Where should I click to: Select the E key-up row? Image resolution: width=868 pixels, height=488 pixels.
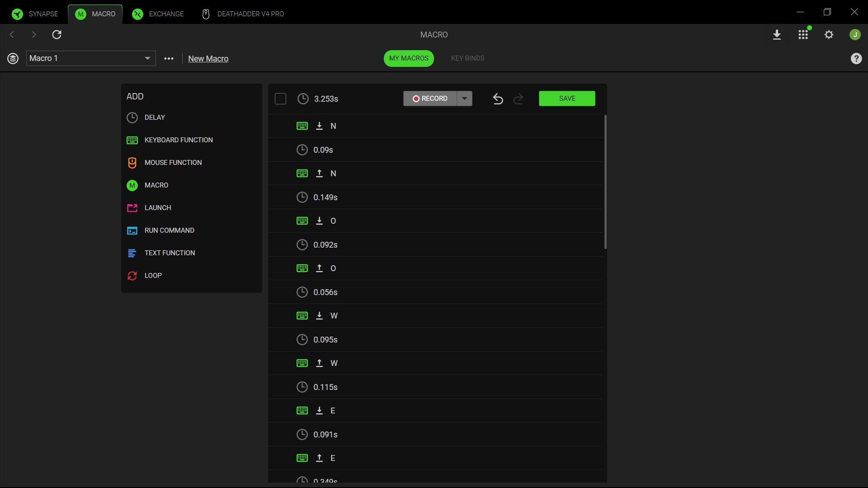click(435, 458)
